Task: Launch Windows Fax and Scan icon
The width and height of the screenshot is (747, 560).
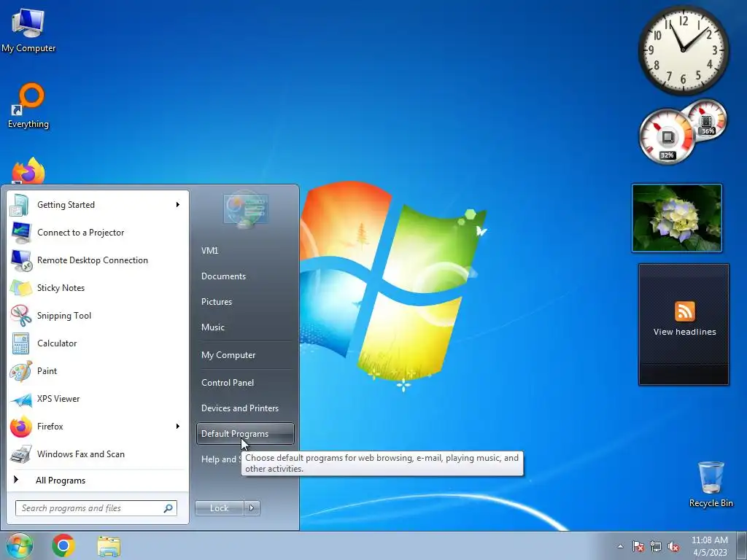Action: (20, 454)
